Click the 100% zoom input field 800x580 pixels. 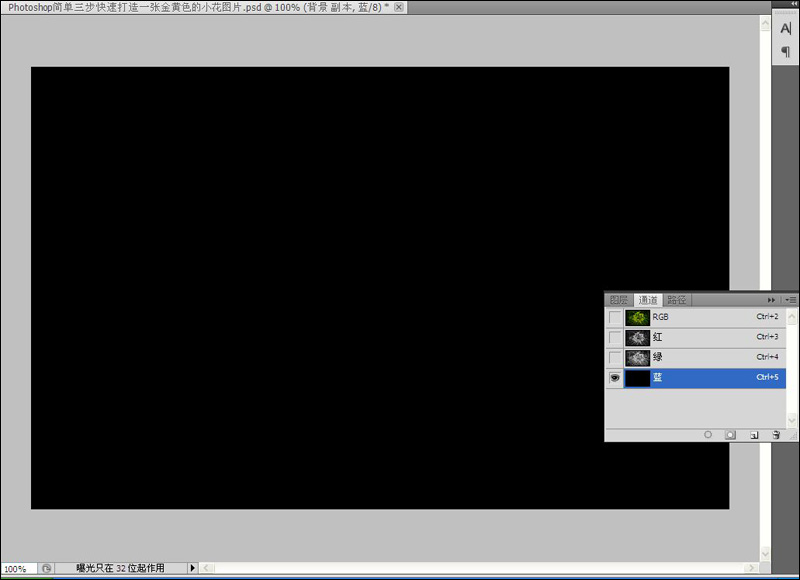coord(18,568)
